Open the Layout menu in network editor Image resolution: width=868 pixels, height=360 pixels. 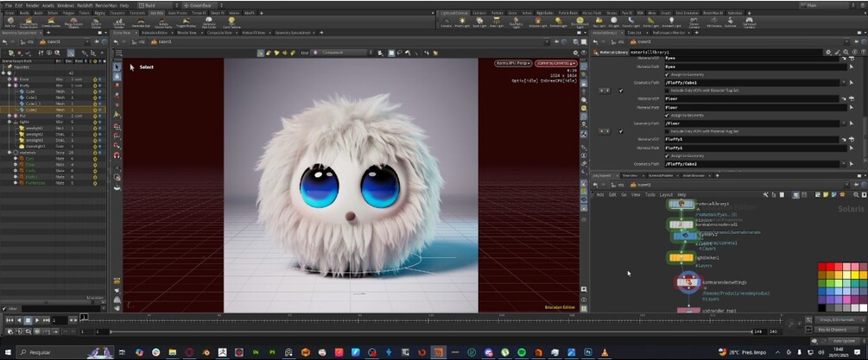pos(666,195)
